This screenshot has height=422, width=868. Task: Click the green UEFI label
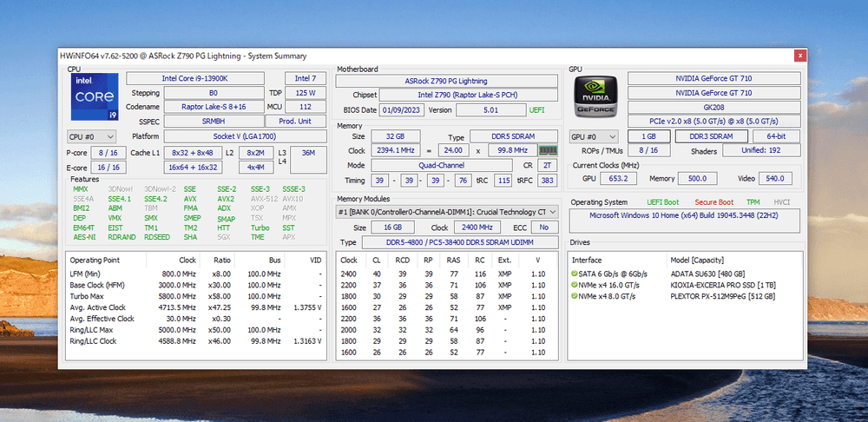point(536,110)
